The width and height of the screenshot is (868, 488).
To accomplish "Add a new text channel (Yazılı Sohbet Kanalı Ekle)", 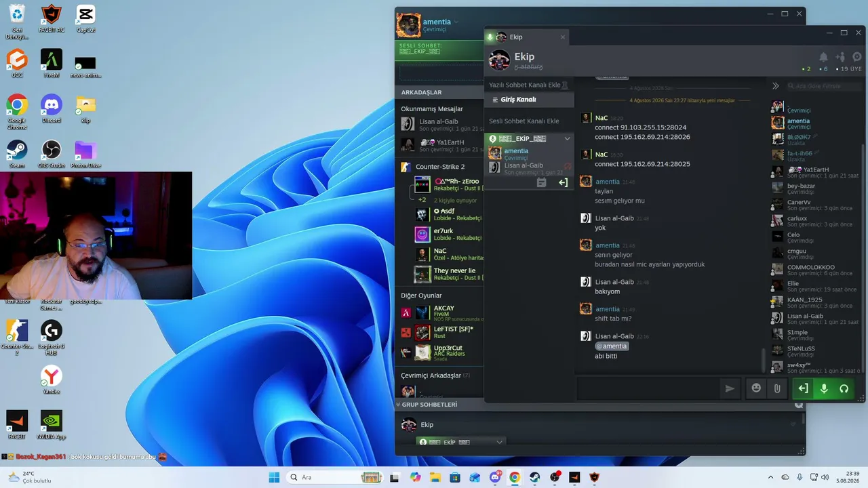I will pyautogui.click(x=529, y=85).
